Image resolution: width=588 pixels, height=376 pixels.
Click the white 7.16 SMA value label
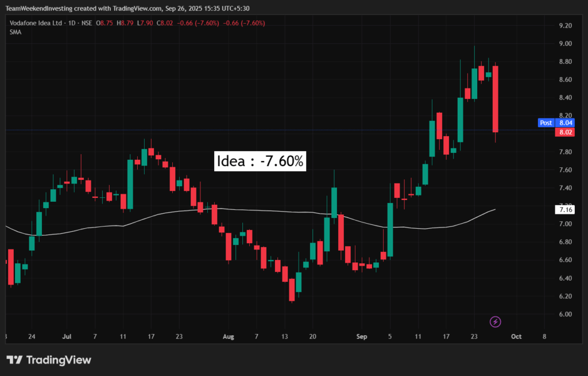[x=565, y=210]
